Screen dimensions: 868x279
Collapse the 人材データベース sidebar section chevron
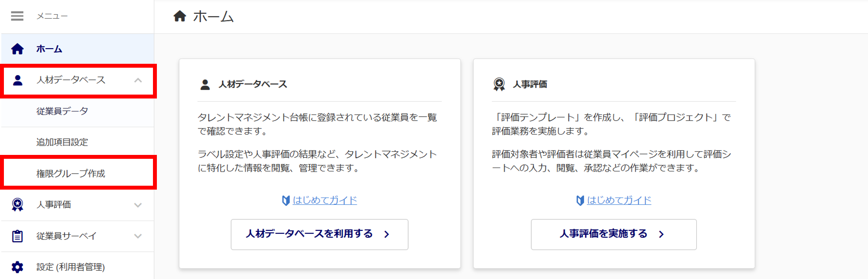point(138,80)
